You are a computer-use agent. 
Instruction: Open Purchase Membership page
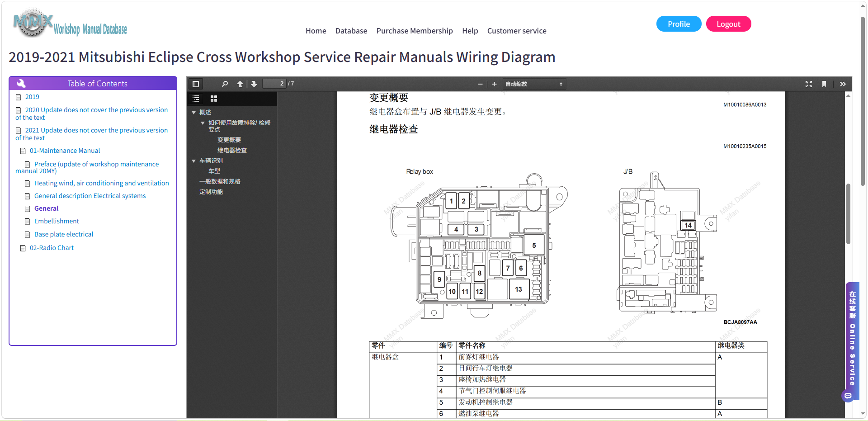pyautogui.click(x=415, y=31)
